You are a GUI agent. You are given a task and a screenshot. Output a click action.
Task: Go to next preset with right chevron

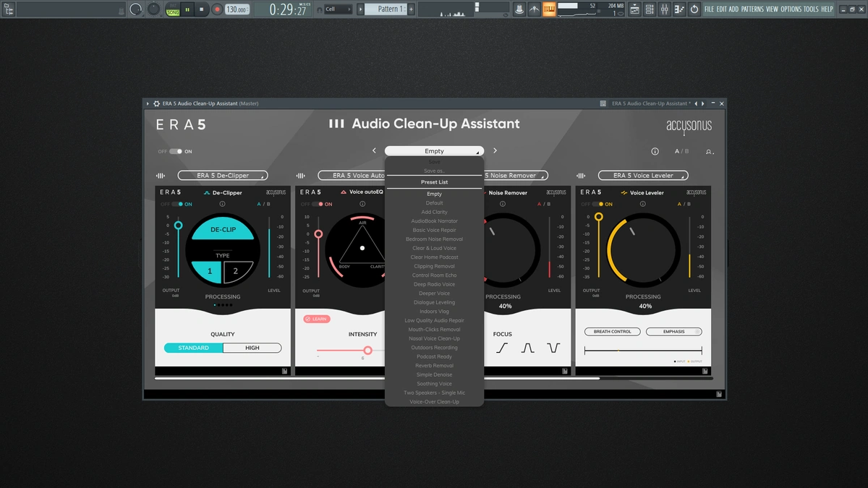point(495,151)
